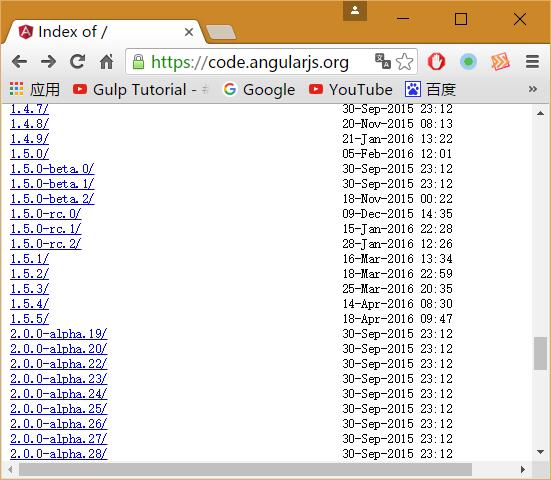
Task: Click the green circle extension icon
Action: click(468, 62)
